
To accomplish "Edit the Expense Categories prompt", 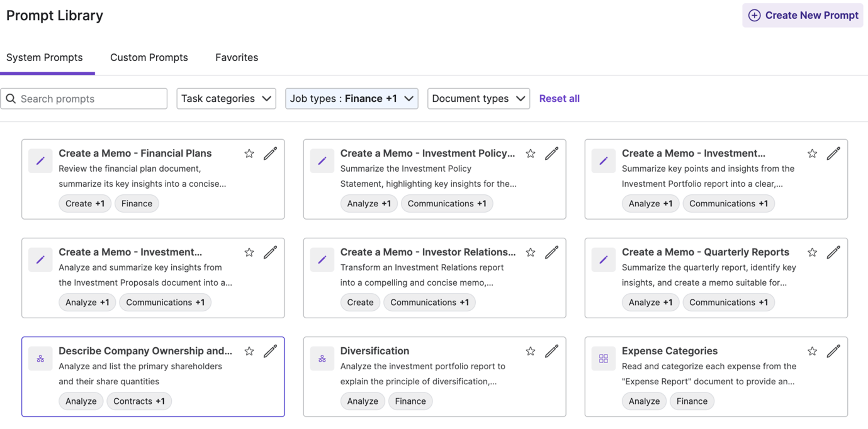I will point(833,351).
